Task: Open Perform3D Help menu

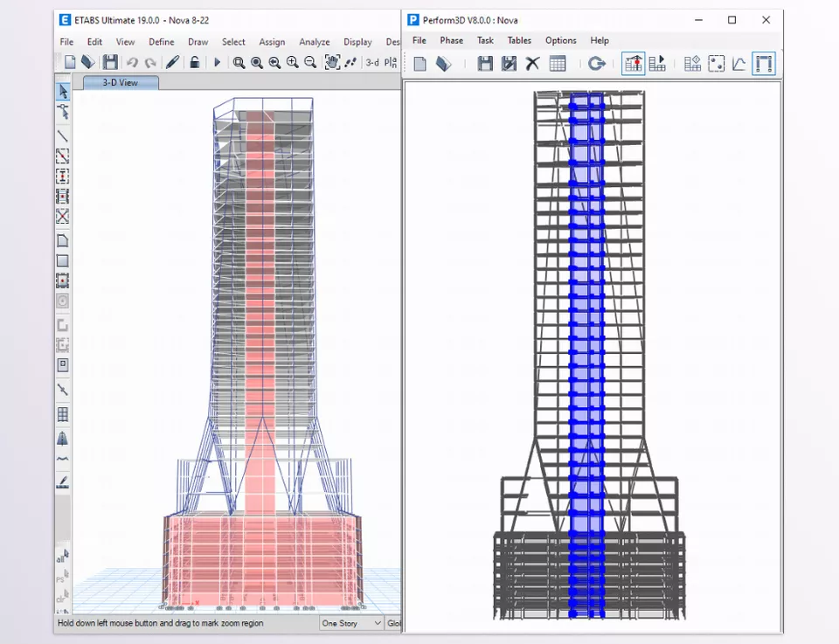Action: pyautogui.click(x=600, y=41)
